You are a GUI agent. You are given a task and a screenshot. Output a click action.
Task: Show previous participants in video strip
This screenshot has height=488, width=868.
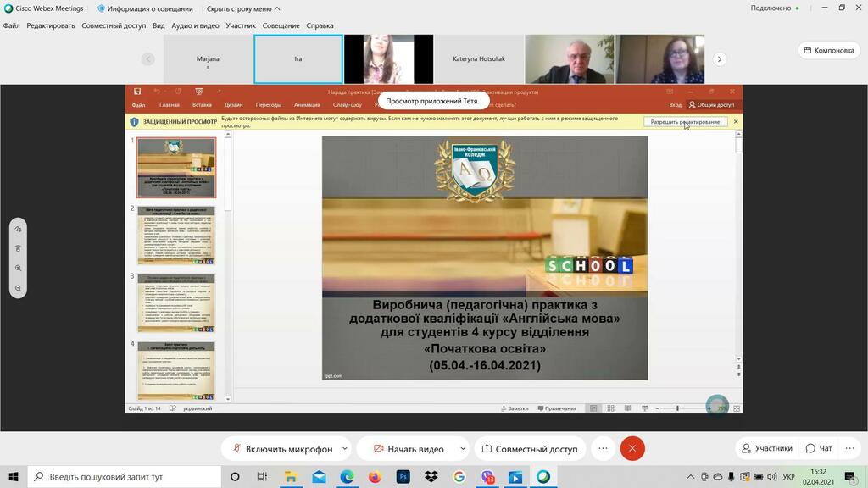(147, 59)
